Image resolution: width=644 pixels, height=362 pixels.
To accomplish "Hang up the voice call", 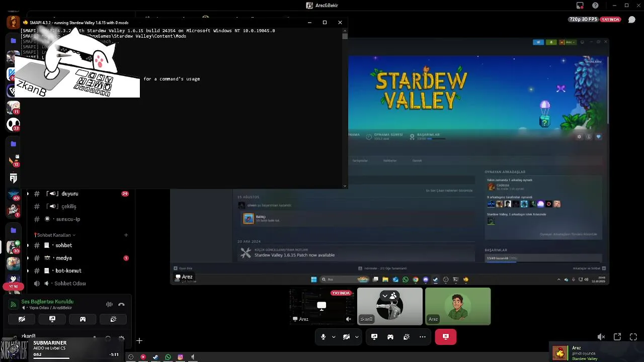I will click(x=121, y=304).
